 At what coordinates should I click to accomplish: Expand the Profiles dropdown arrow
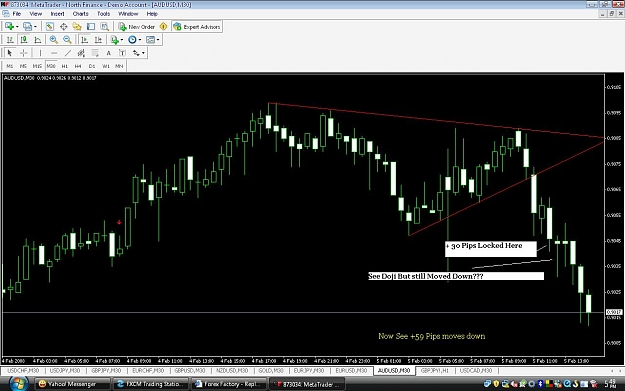[x=35, y=27]
